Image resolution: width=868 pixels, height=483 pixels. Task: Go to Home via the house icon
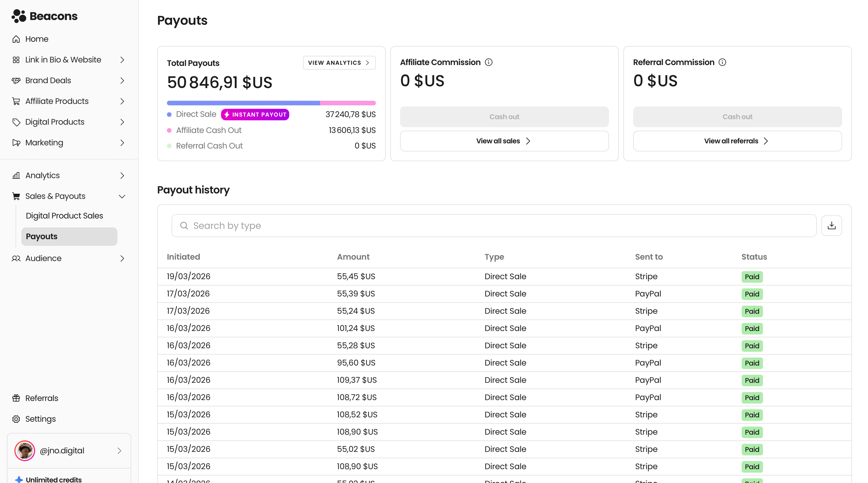click(x=16, y=39)
